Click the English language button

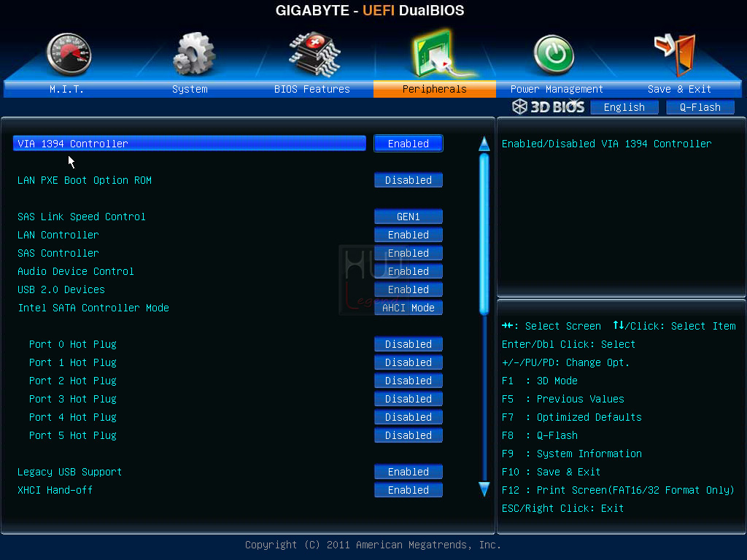(x=624, y=107)
